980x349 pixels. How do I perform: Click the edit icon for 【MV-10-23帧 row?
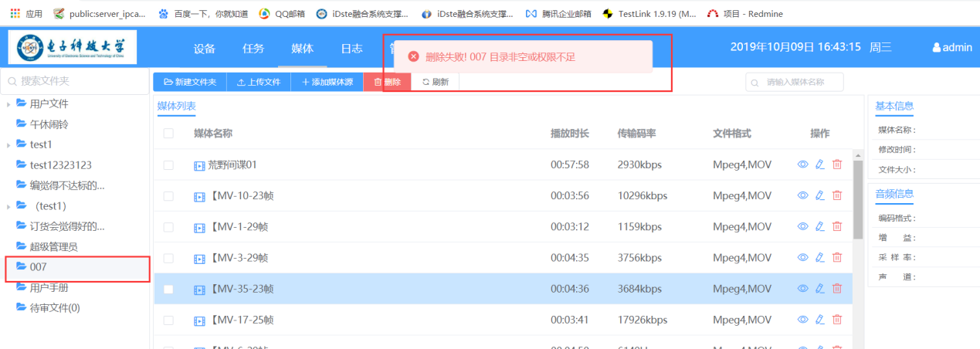click(x=820, y=195)
